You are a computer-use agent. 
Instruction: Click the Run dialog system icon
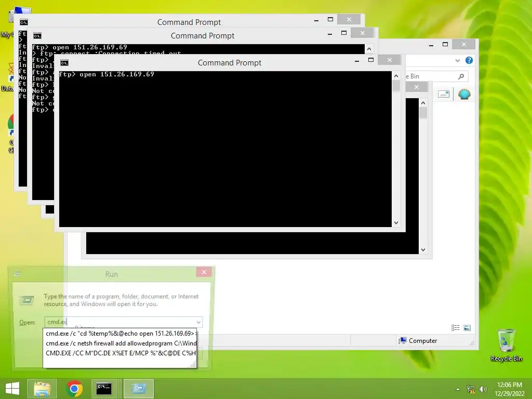(x=17, y=273)
